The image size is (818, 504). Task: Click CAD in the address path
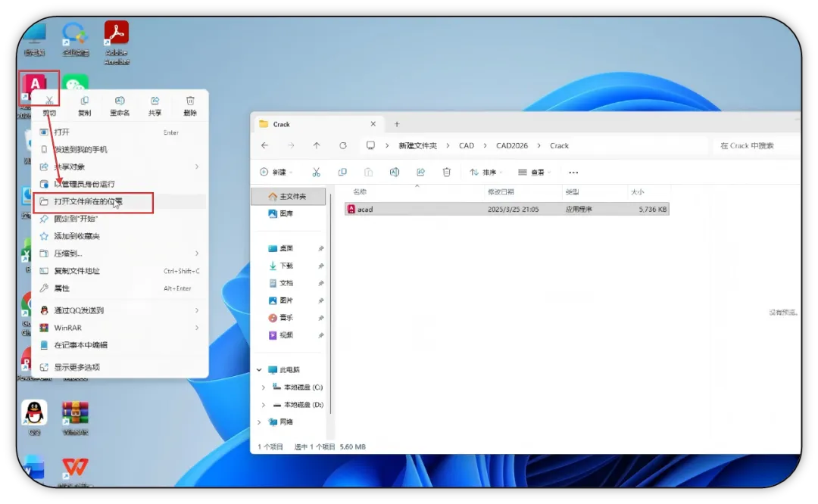point(467,146)
